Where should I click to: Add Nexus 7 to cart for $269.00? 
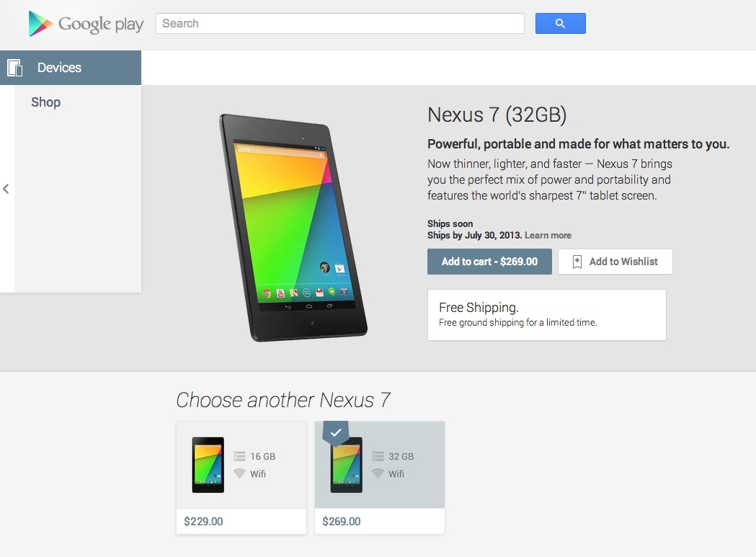pos(489,262)
